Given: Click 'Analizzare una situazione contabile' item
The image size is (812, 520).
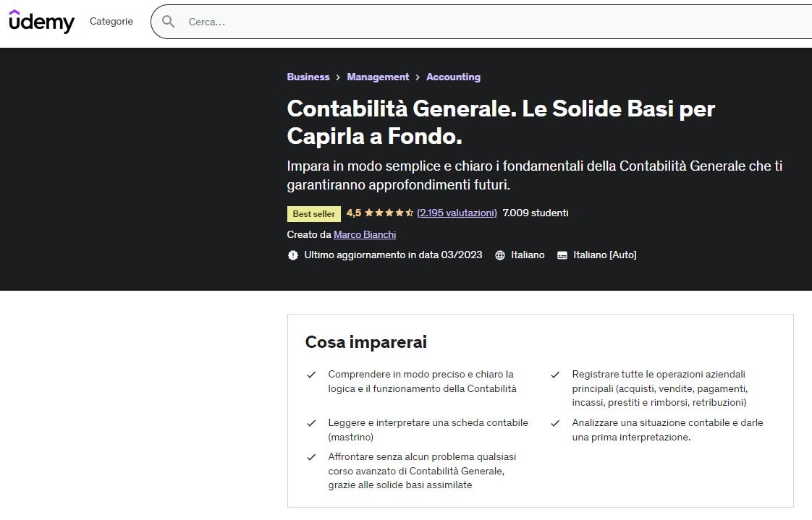Looking at the screenshot, I should [667, 430].
